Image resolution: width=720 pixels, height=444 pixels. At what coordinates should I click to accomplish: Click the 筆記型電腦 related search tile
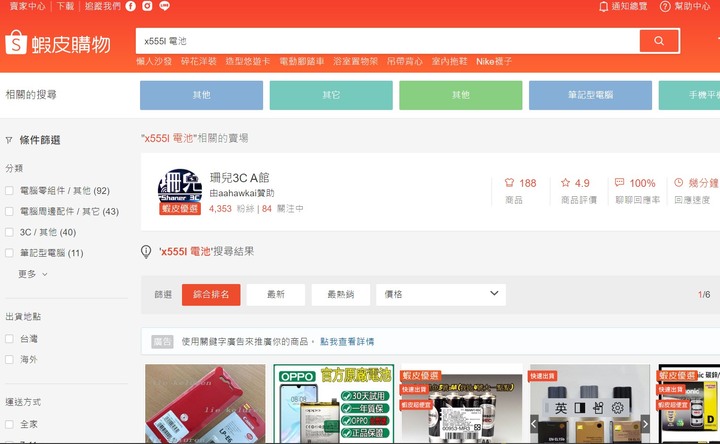[x=591, y=95]
